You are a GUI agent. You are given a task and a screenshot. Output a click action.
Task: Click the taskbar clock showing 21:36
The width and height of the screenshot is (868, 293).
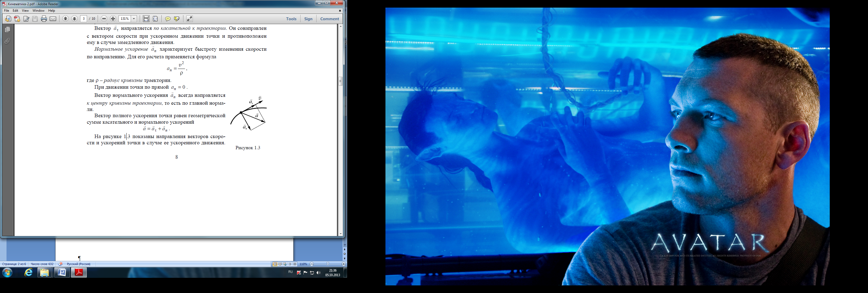[333, 273]
